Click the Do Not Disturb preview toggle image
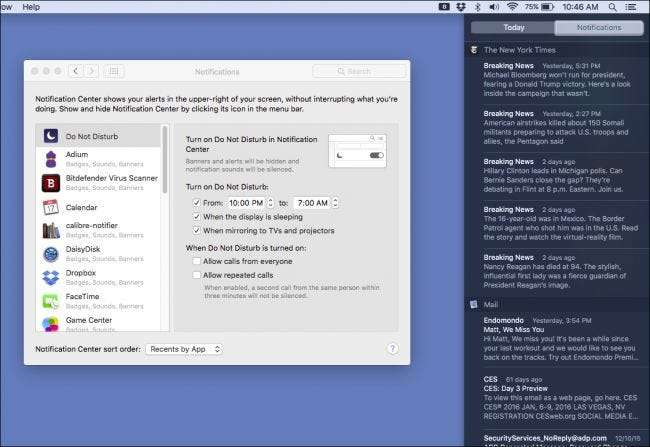The height and width of the screenshot is (447, 650). point(357,151)
